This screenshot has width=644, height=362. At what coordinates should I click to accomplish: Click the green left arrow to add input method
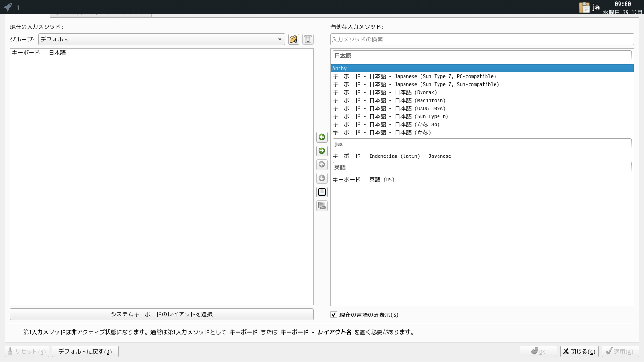[x=322, y=137]
